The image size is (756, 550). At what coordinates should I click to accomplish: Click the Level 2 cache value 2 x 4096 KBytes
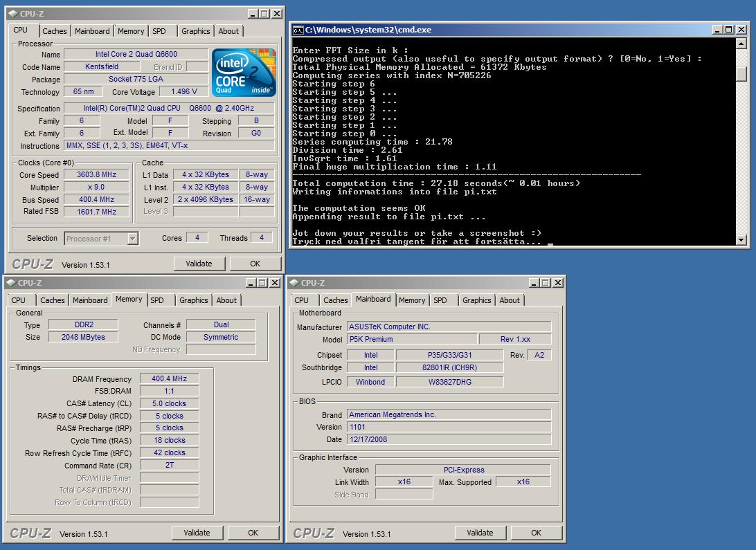[x=206, y=199]
